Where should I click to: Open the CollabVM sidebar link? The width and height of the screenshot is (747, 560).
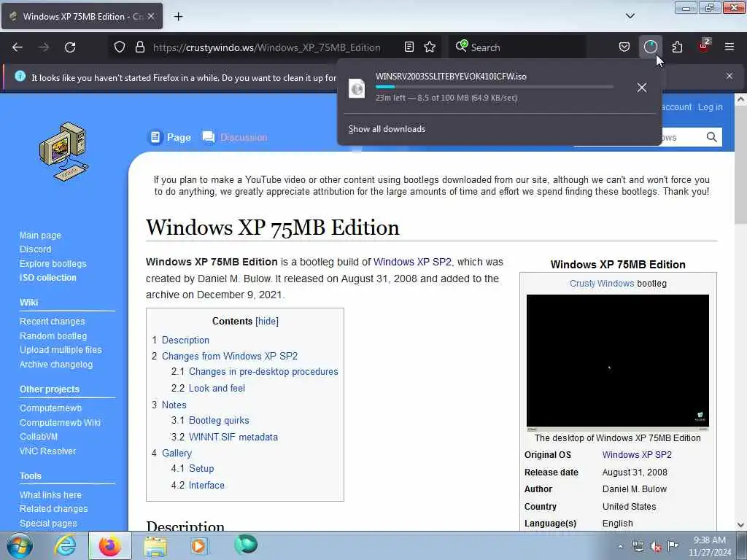tap(39, 437)
